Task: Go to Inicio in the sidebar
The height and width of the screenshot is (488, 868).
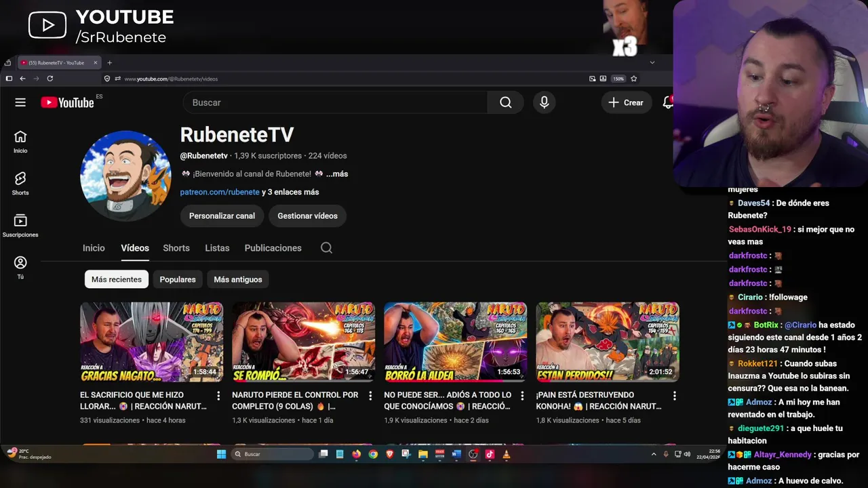Action: point(20,142)
